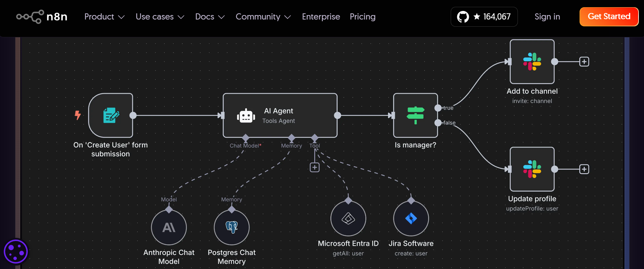Click the Slack 'Update profile' node
The height and width of the screenshot is (269, 644).
(532, 169)
